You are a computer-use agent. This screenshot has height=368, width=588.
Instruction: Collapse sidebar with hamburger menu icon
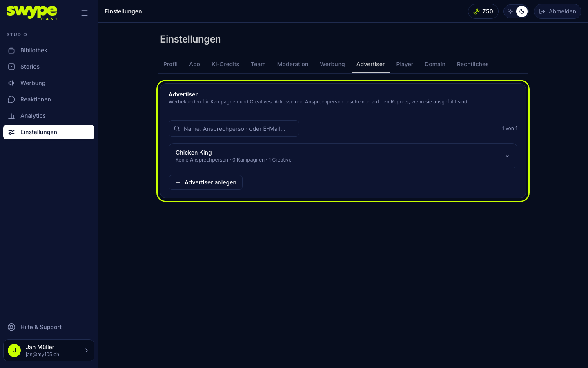(x=85, y=13)
